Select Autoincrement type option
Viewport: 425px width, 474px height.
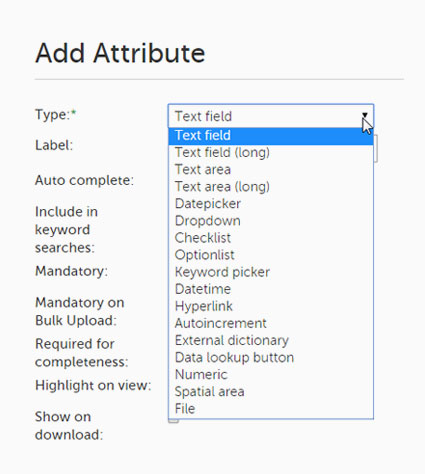[x=271, y=323]
